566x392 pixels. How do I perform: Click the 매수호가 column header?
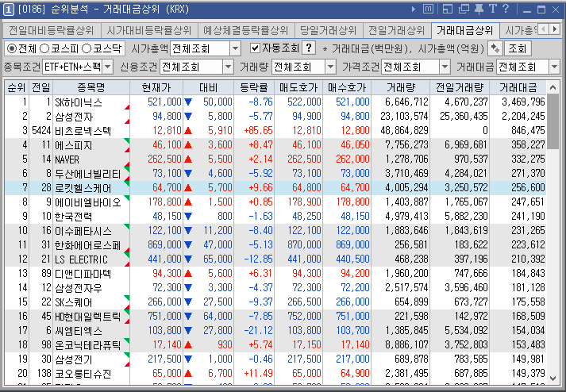347,87
